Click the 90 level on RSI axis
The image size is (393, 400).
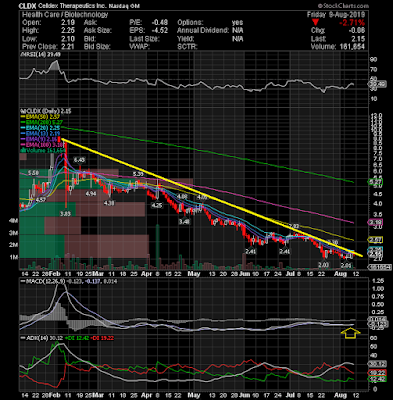tap(373, 60)
